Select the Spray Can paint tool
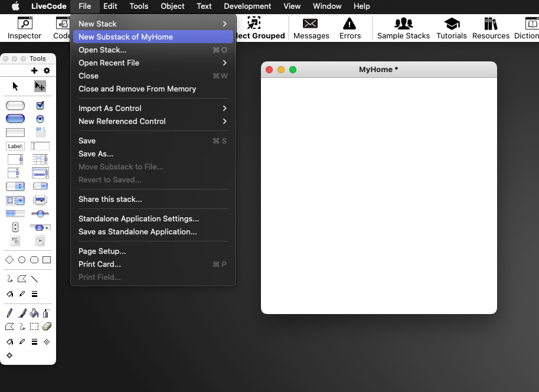The height and width of the screenshot is (392, 539). pyautogui.click(x=47, y=313)
